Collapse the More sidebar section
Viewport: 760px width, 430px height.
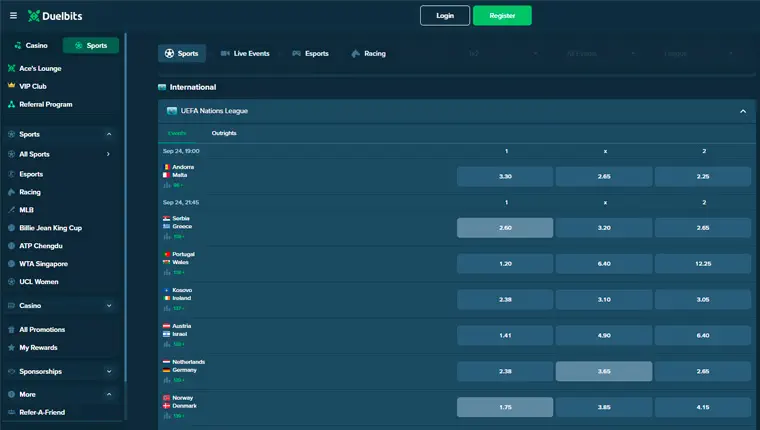[x=109, y=394]
